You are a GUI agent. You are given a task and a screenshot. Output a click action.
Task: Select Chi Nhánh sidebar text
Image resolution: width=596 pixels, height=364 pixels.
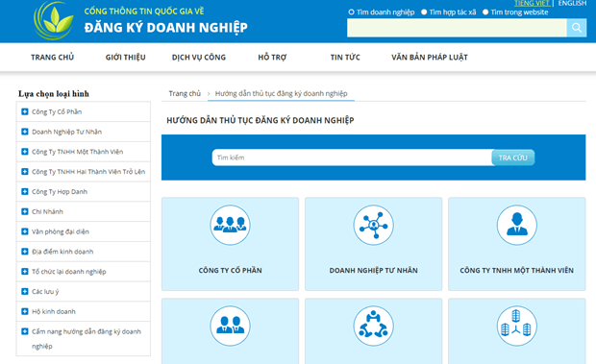coord(47,211)
